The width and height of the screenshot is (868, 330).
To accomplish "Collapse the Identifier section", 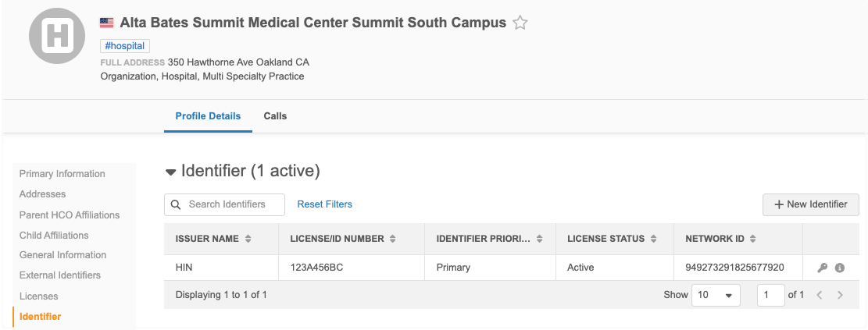I will [170, 172].
